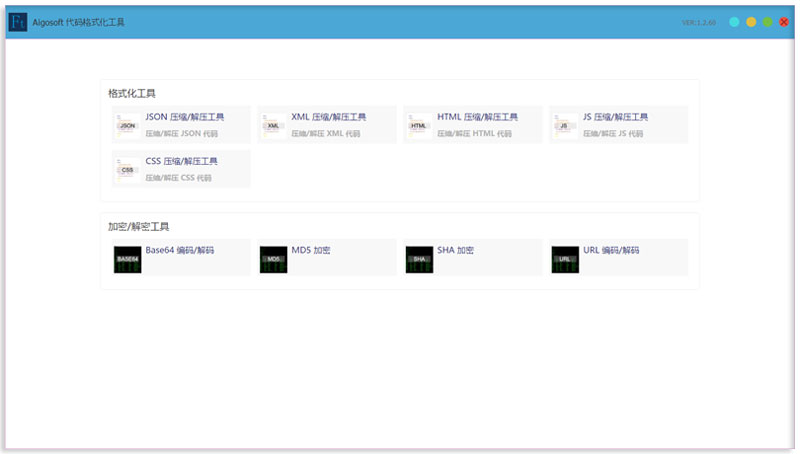Open the XML 压缩/解压工具 title link
This screenshot has height=454, width=800.
coord(329,117)
